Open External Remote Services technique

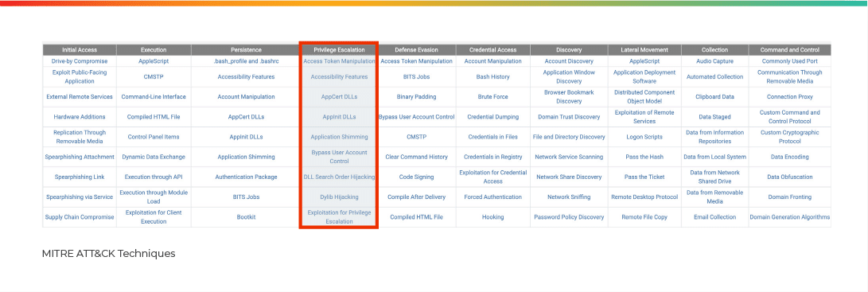point(80,96)
